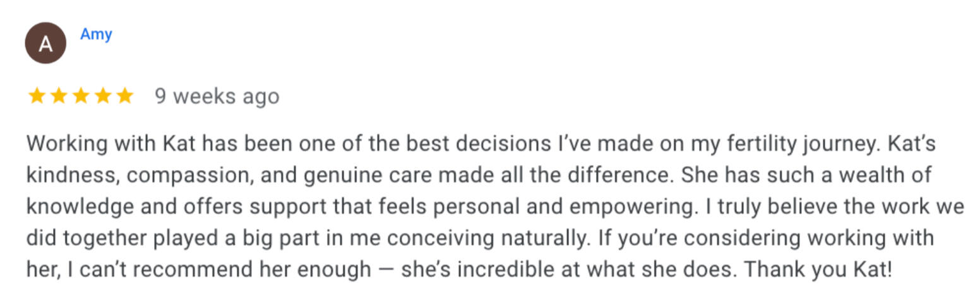Open reviewer Amy's profile name link
980x292 pixels.
click(x=96, y=34)
